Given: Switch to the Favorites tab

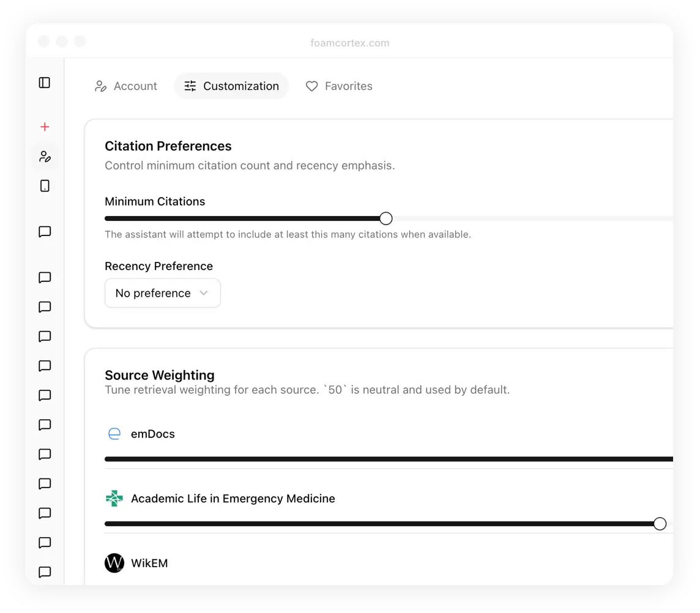Looking at the screenshot, I should 338,86.
